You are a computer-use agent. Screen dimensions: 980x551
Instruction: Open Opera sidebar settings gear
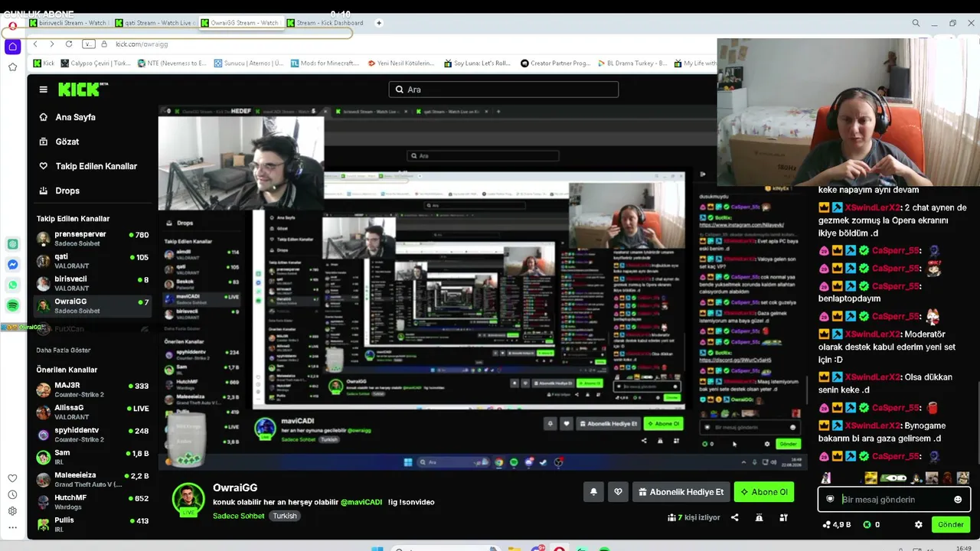click(x=12, y=511)
